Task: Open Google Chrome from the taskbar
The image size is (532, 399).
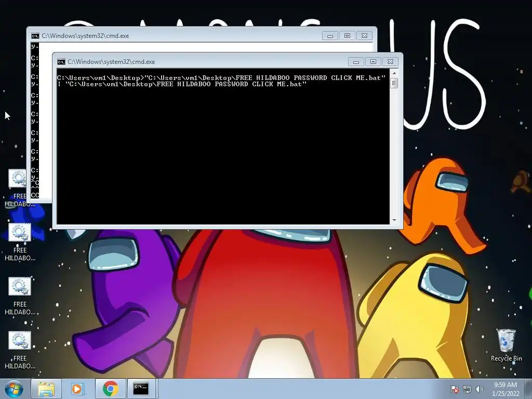Action: point(110,389)
